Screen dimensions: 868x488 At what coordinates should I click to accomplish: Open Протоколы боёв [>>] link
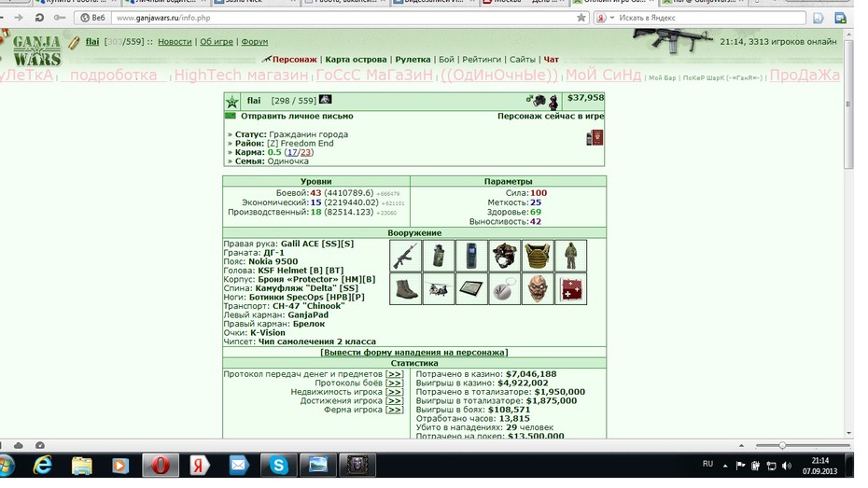point(394,383)
